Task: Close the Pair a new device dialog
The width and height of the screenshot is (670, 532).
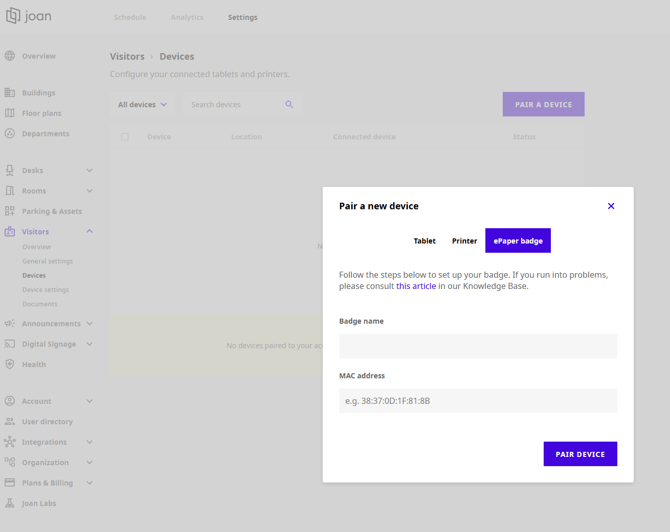Action: (x=611, y=206)
